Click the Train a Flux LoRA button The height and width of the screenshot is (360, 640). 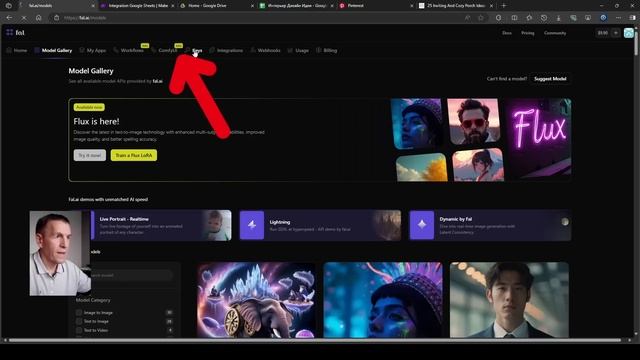(134, 155)
